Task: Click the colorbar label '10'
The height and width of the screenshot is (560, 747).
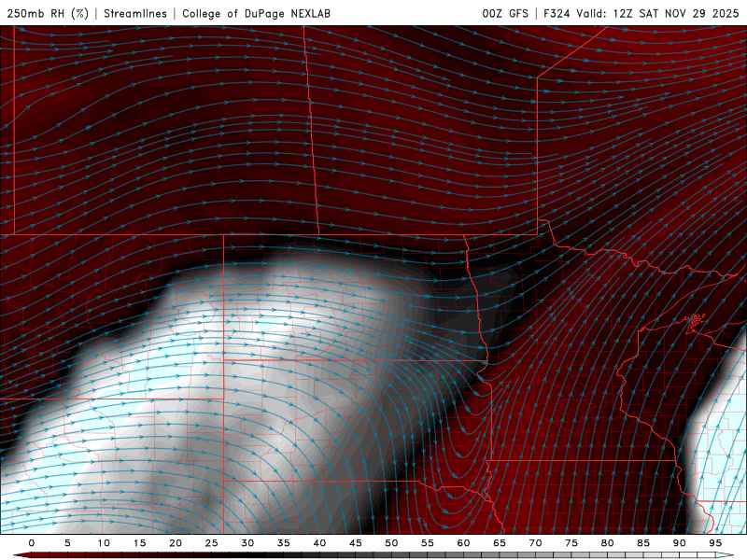Action: point(104,543)
